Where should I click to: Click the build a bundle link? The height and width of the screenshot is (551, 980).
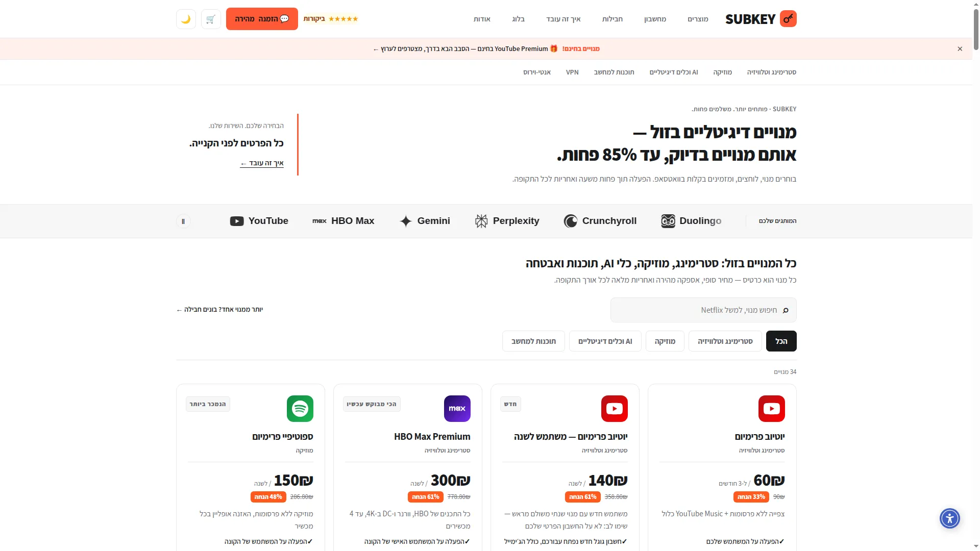[x=219, y=310]
